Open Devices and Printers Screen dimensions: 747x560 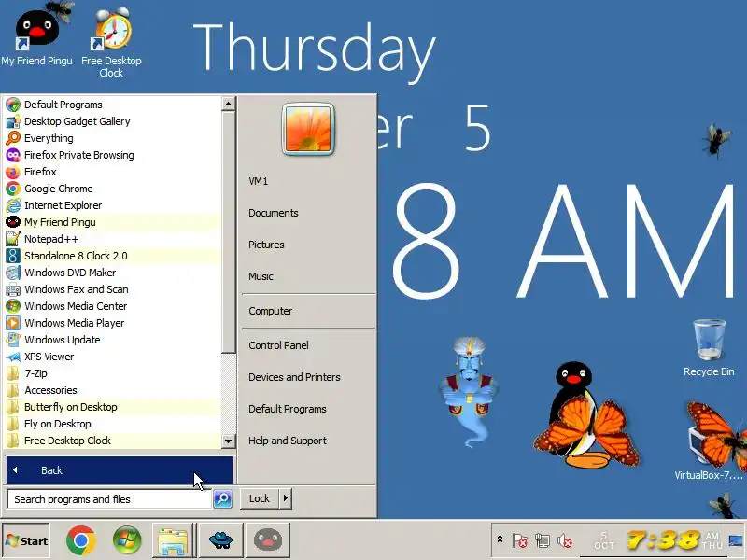(x=294, y=377)
